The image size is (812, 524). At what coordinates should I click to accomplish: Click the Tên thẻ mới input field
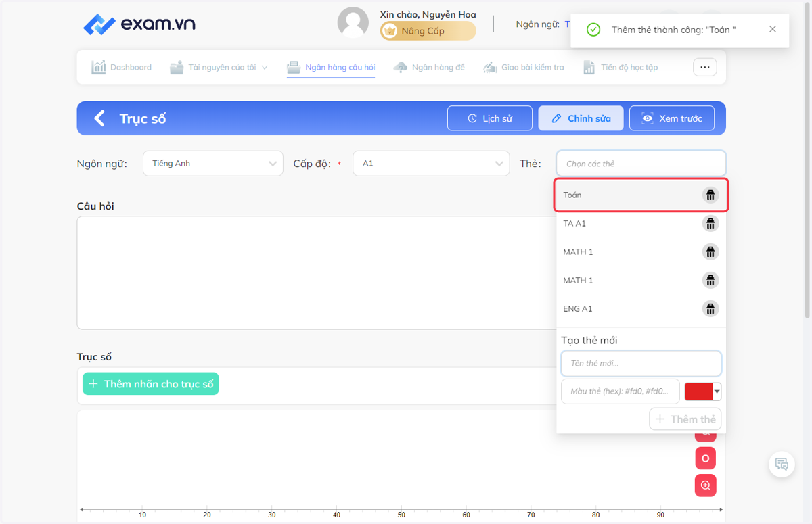(x=641, y=363)
